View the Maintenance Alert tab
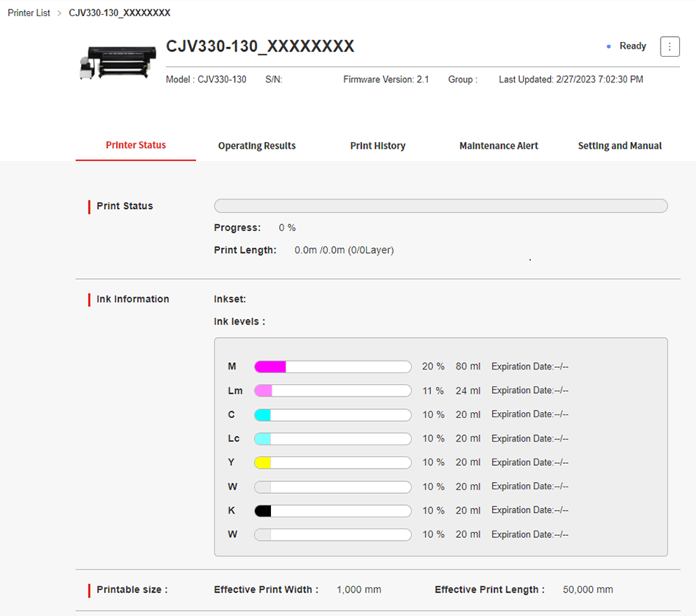Viewport: 696px width, 616px height. pyautogui.click(x=499, y=146)
